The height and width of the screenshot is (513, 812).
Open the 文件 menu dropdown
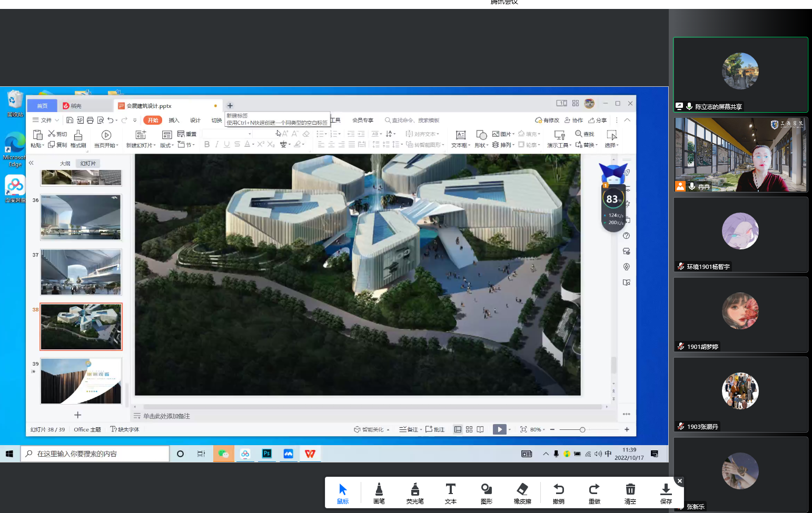point(46,120)
